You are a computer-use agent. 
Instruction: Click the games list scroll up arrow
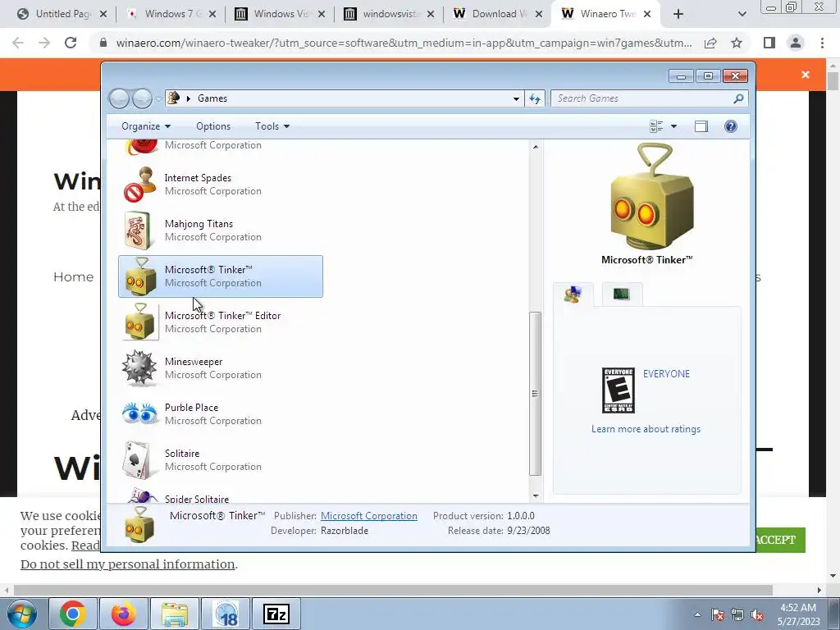[535, 147]
